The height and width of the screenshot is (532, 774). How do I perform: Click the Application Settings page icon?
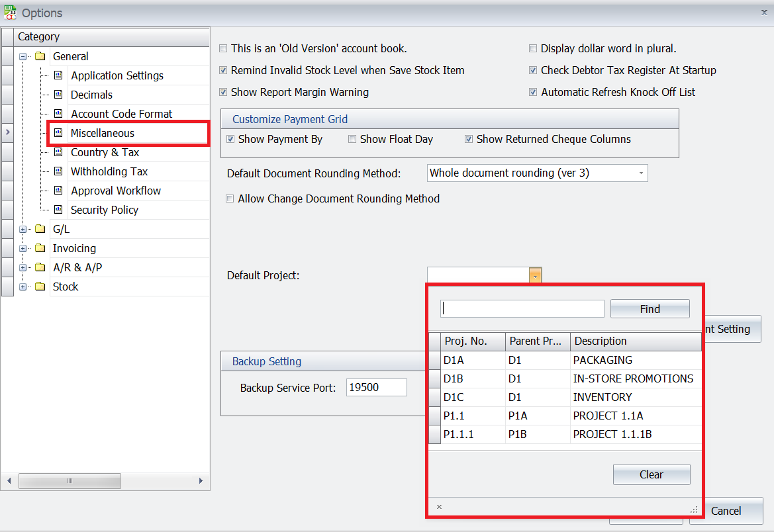coord(58,75)
